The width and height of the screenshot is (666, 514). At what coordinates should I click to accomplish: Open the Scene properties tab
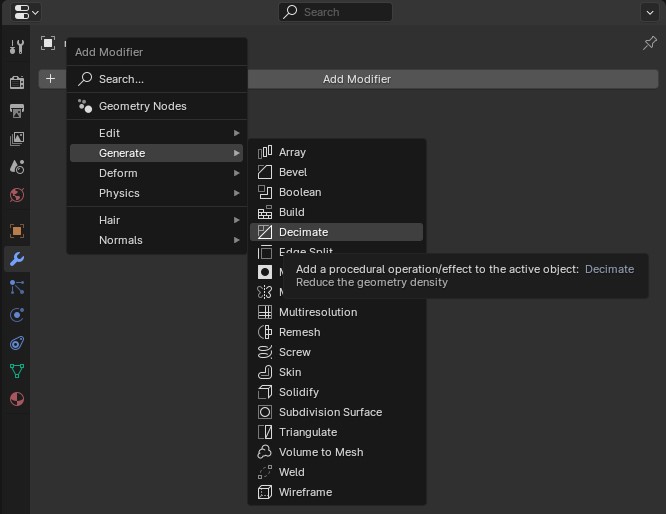click(17, 167)
